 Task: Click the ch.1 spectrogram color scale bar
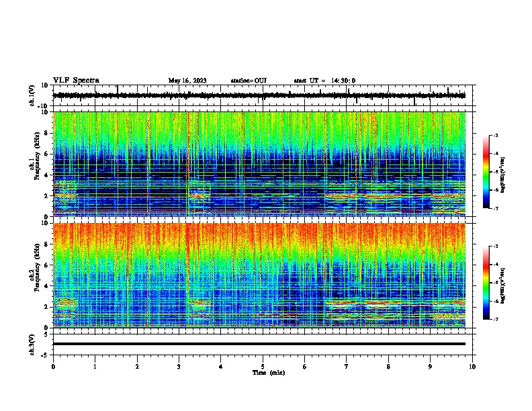tap(486, 172)
